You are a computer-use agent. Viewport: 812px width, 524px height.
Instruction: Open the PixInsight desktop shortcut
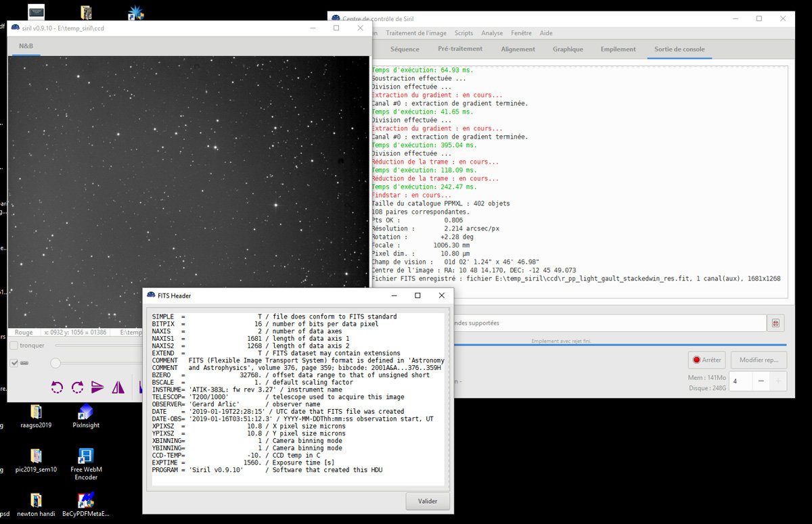pos(86,416)
